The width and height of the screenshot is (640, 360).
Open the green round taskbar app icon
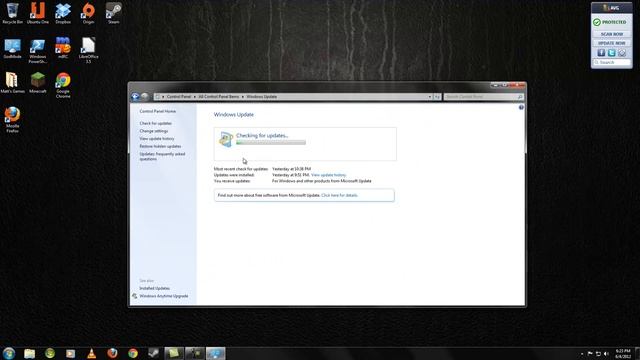point(50,353)
